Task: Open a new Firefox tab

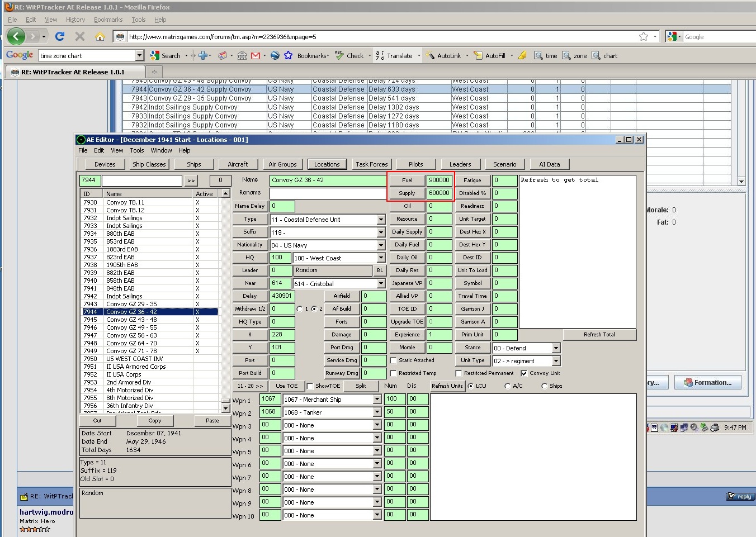Action: [154, 72]
